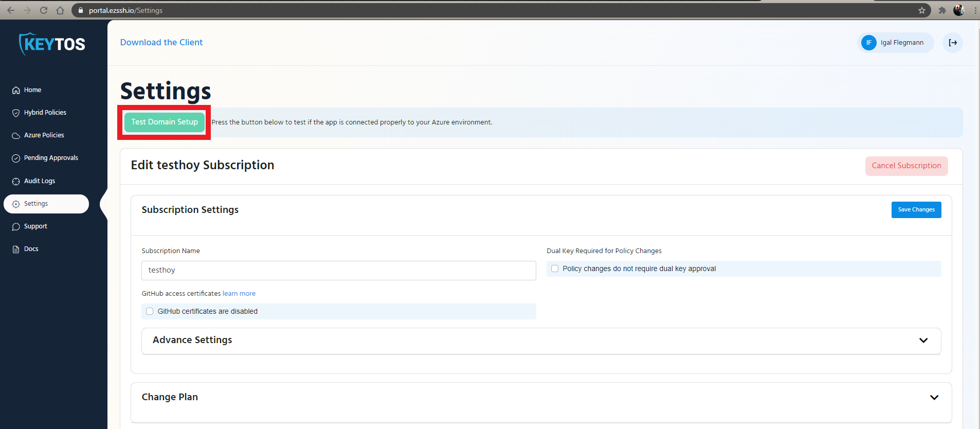980x429 pixels.
Task: Open the browser extensions puzzle icon
Action: point(942,10)
